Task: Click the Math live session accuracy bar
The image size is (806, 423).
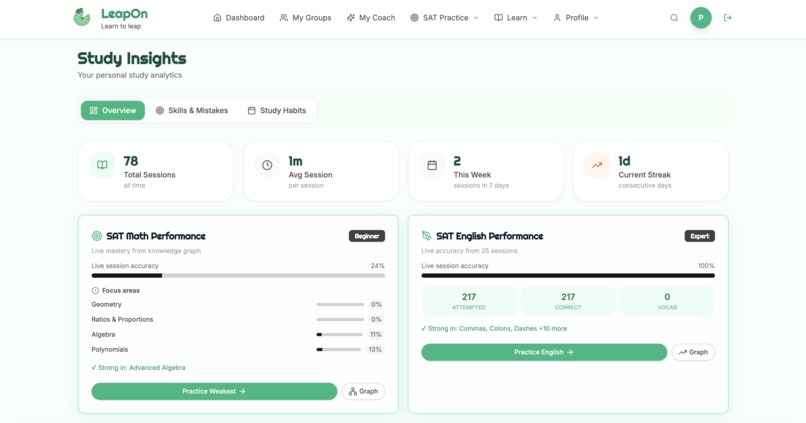Action: [x=238, y=275]
